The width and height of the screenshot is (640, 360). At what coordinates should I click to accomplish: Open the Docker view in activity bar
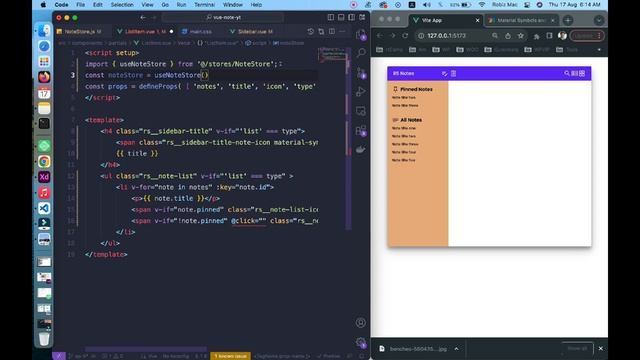361,149
